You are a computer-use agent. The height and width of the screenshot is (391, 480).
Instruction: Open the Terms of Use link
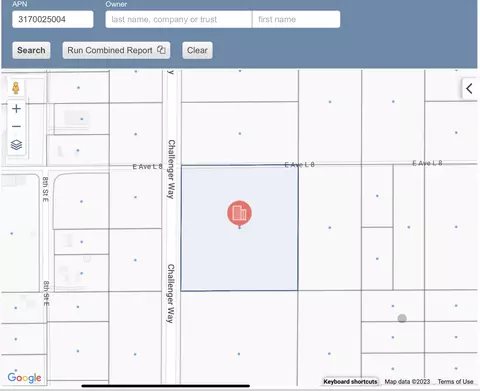pyautogui.click(x=455, y=382)
